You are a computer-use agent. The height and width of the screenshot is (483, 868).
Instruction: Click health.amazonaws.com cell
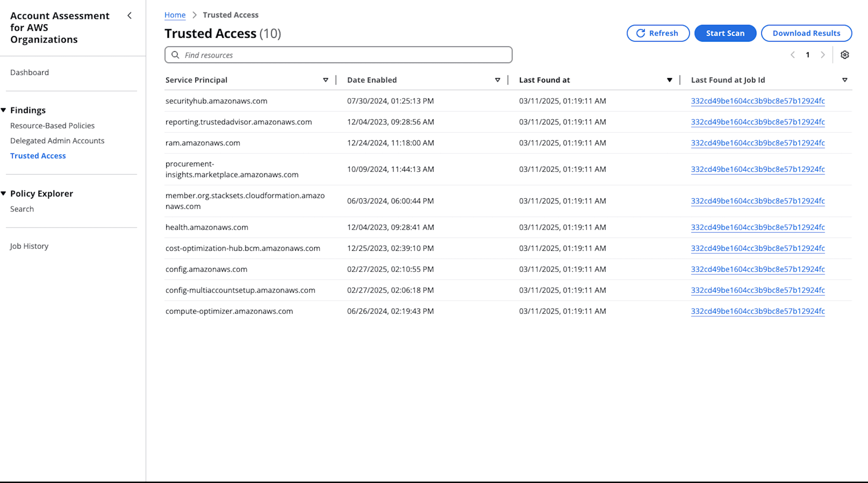coord(207,227)
